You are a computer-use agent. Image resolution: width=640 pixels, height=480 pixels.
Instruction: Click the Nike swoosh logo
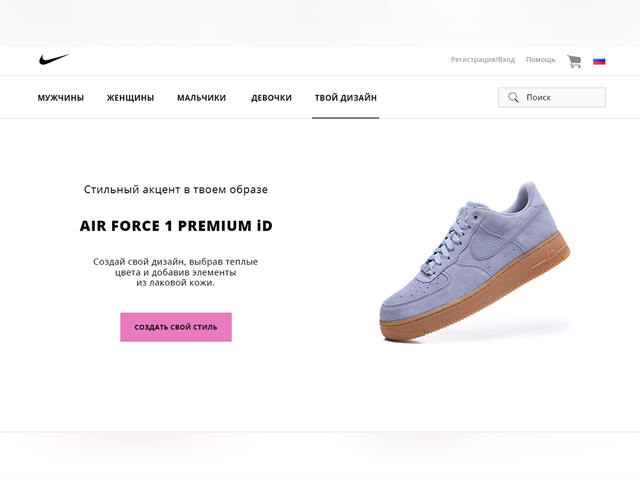click(x=54, y=59)
